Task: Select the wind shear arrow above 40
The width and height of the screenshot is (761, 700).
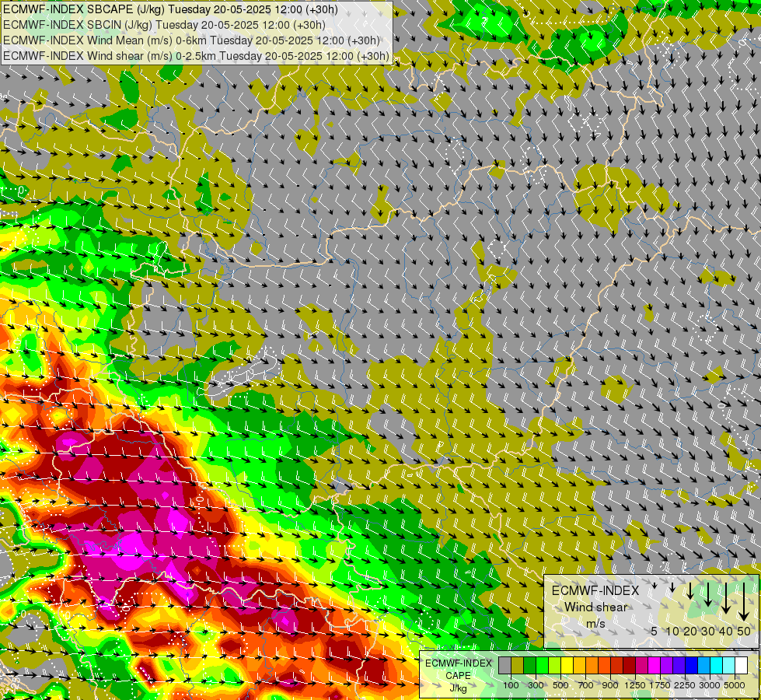Action: point(726,598)
